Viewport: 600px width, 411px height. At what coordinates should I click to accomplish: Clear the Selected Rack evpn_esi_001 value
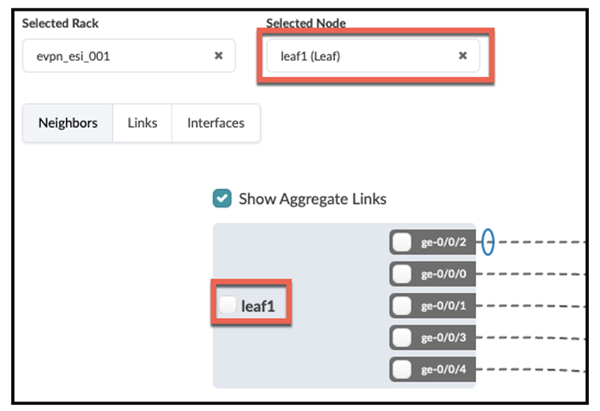click(x=219, y=56)
